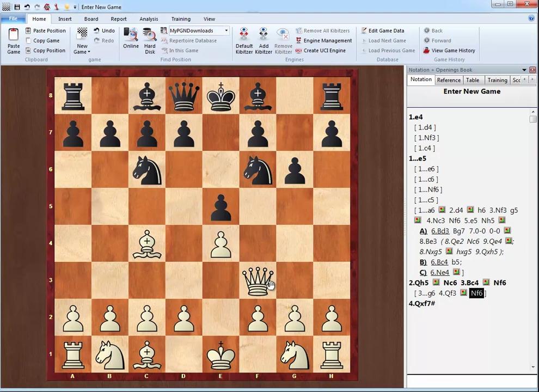Click the Undo arrow in the ribbon
Screen dimensions: 539x392
pos(104,31)
